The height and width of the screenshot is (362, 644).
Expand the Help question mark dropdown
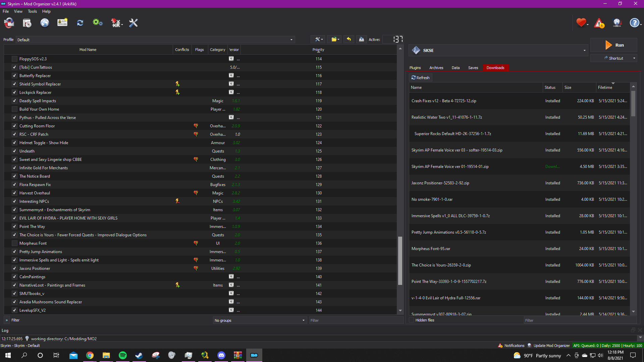(x=635, y=23)
